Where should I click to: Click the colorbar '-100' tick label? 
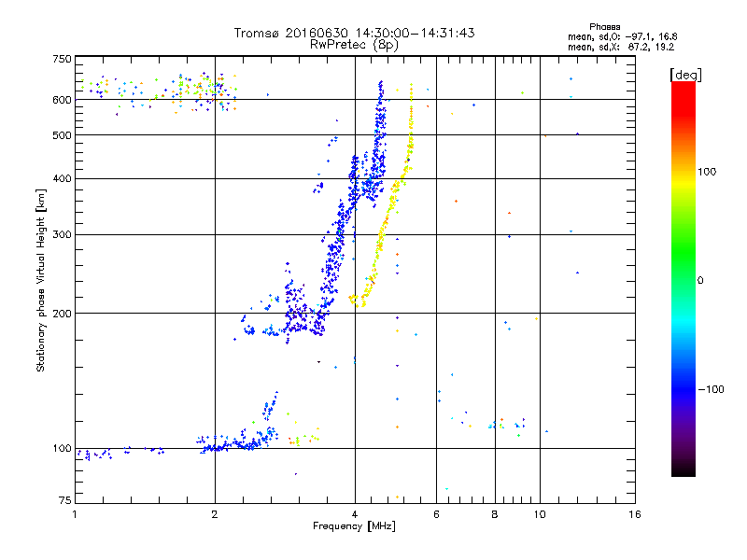coord(711,389)
